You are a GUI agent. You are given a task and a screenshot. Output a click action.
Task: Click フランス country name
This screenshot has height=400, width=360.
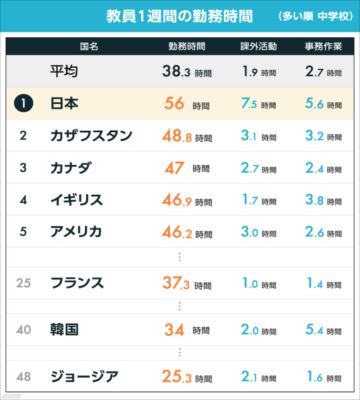coord(77,283)
